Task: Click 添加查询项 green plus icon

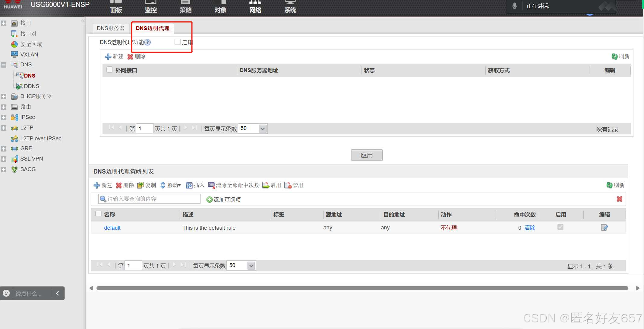Action: [209, 200]
